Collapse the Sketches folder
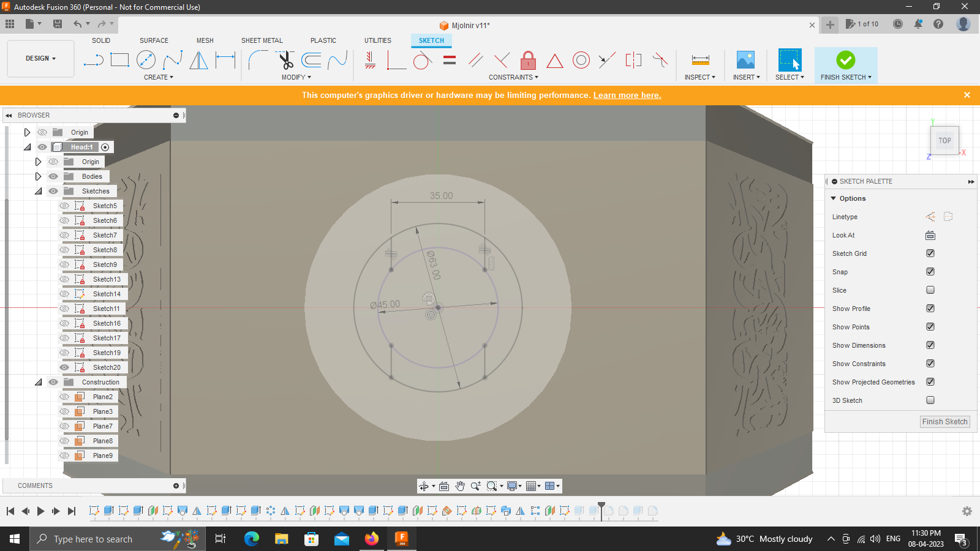This screenshot has width=980, height=551. [38, 190]
